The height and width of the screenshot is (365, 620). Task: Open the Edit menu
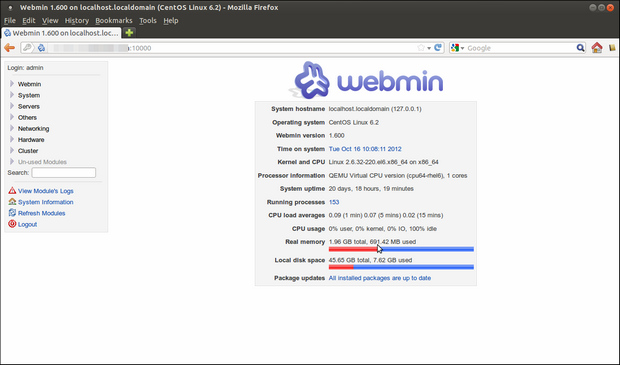(x=28, y=21)
